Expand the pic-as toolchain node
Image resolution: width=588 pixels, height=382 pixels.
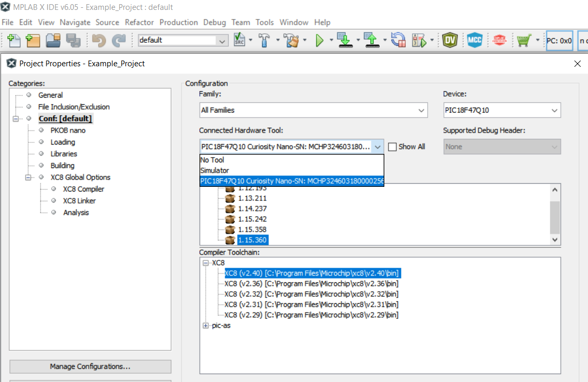206,326
